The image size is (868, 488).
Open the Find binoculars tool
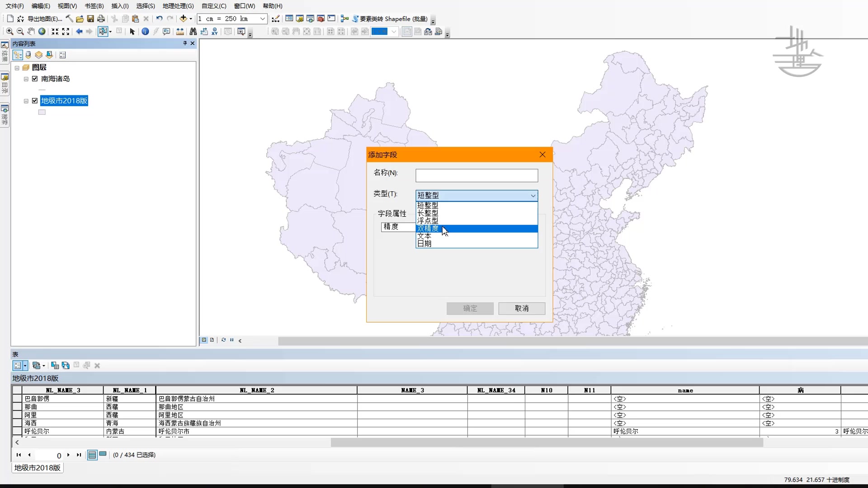(193, 32)
